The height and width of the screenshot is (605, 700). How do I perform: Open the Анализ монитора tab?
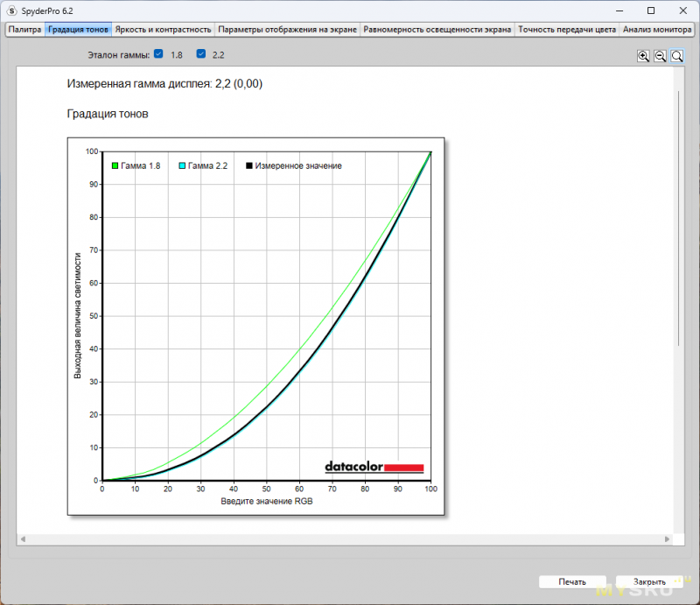[657, 29]
